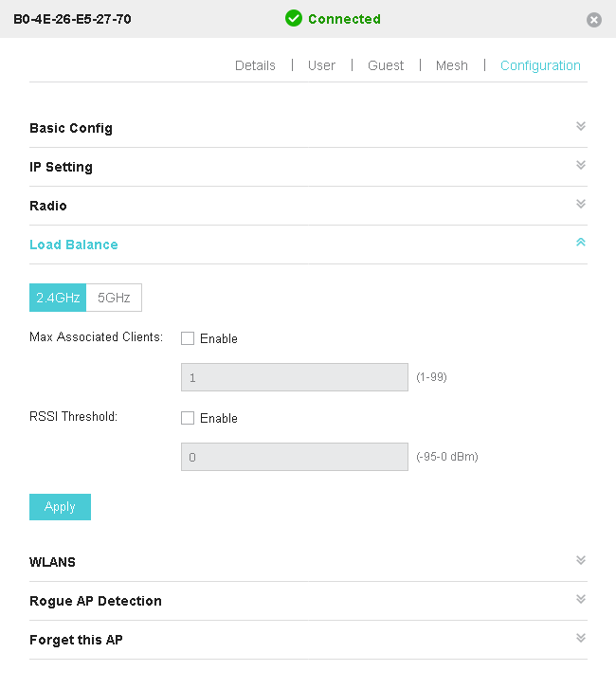Click the Max Associated Clients number field
Viewport: 616px width, 689px height.
click(x=295, y=377)
